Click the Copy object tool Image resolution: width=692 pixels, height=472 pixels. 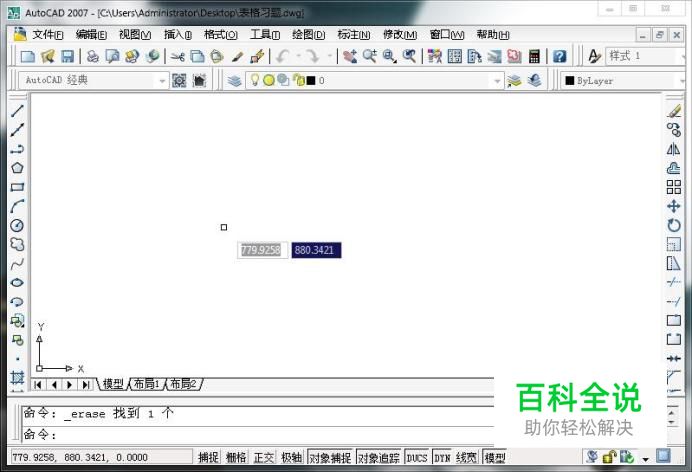coord(673,130)
